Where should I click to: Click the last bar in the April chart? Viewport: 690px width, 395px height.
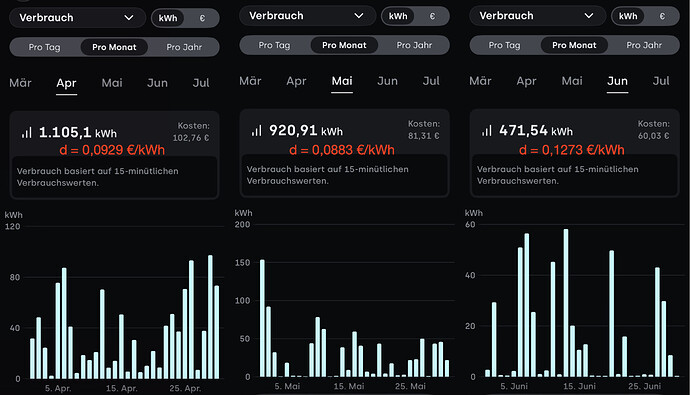click(217, 332)
